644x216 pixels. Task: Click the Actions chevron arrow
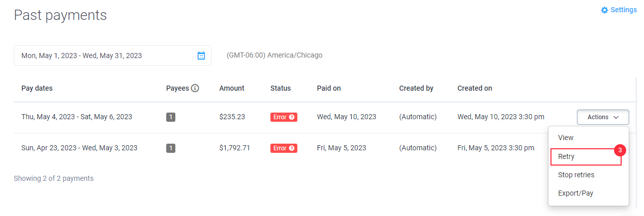tap(616, 117)
